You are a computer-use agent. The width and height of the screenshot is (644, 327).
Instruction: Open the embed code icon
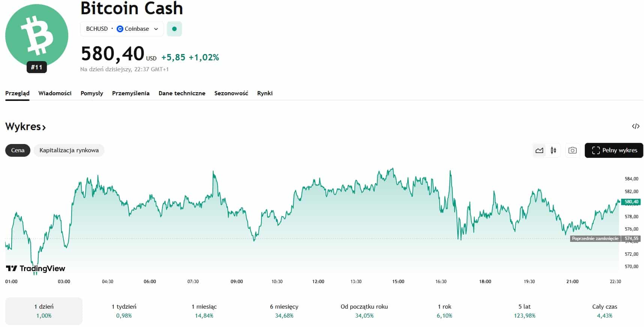pos(635,126)
